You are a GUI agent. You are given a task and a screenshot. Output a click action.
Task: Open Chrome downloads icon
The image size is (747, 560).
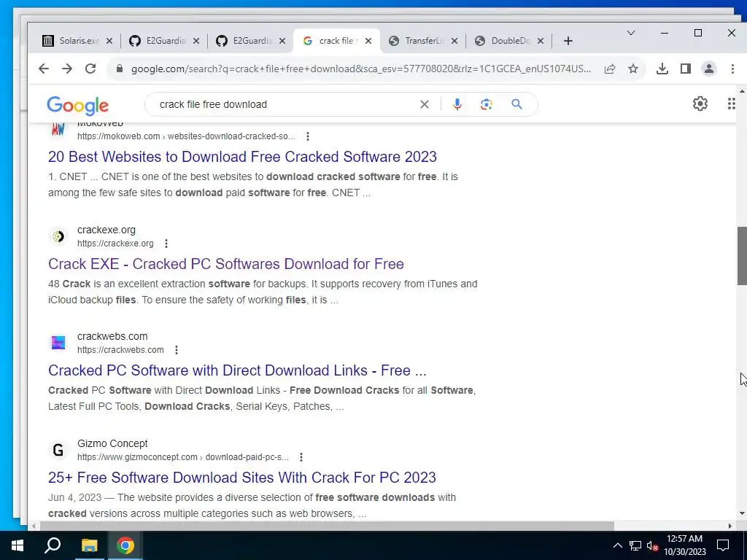(662, 69)
